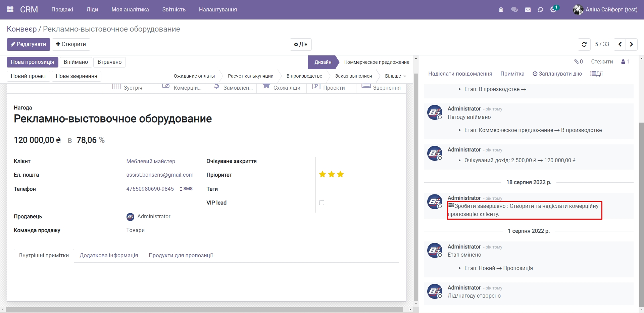Select the Заказ выполнен stage
This screenshot has height=313, width=644.
pos(353,76)
